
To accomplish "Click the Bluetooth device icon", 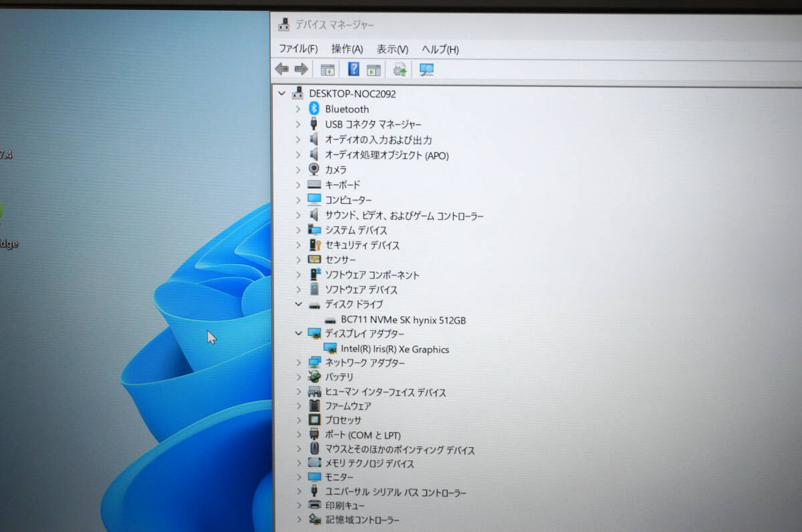I will [314, 108].
